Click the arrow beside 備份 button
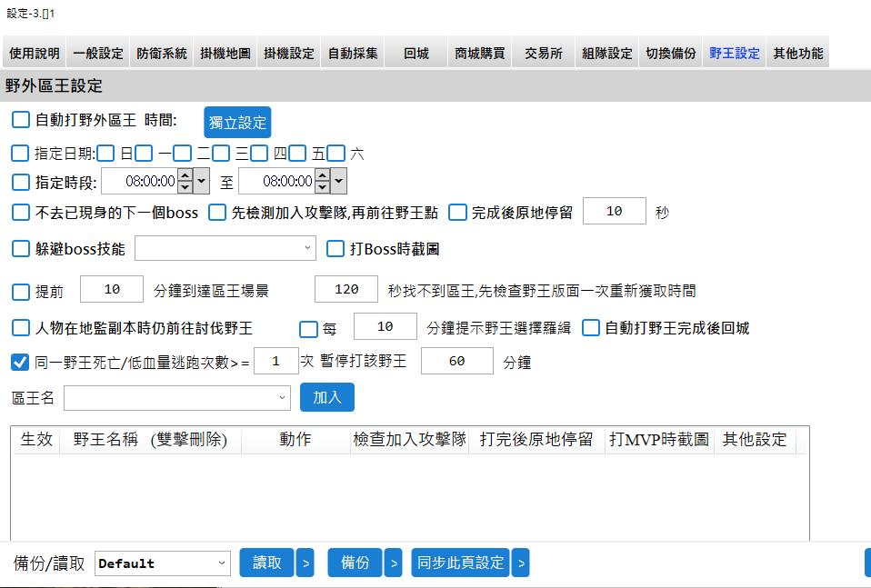 click(x=393, y=563)
